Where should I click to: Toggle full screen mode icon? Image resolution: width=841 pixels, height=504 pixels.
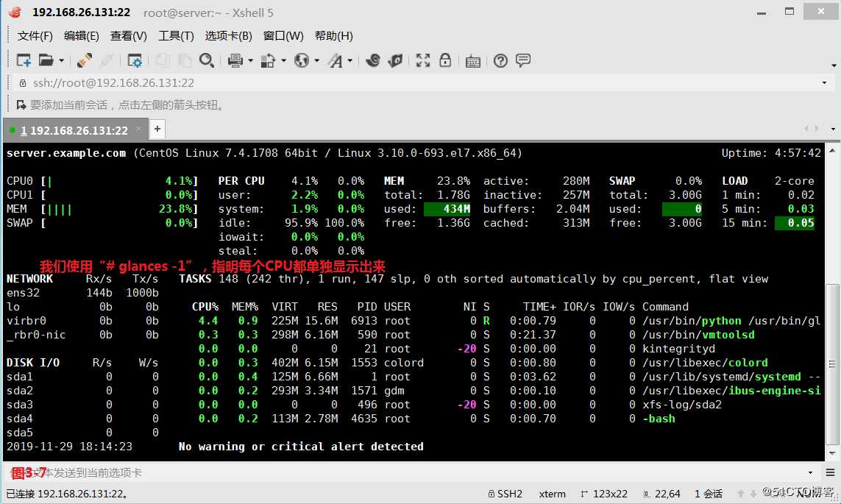[x=423, y=60]
